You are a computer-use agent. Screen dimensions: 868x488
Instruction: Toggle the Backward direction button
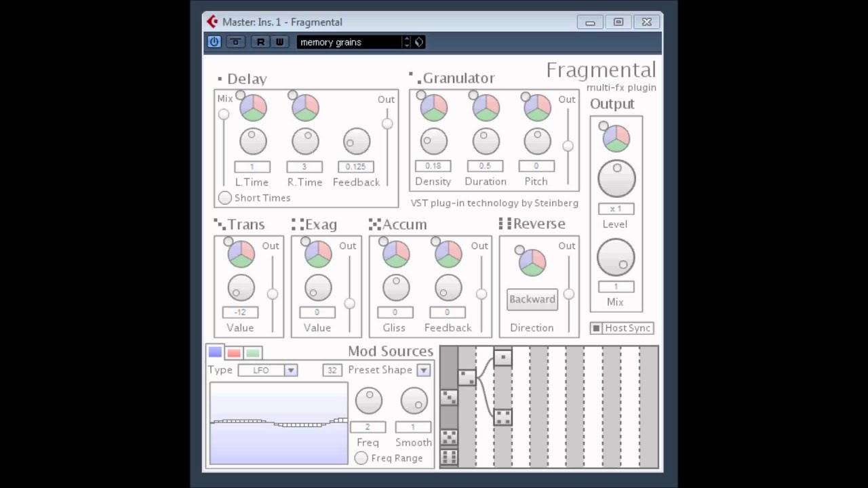532,300
